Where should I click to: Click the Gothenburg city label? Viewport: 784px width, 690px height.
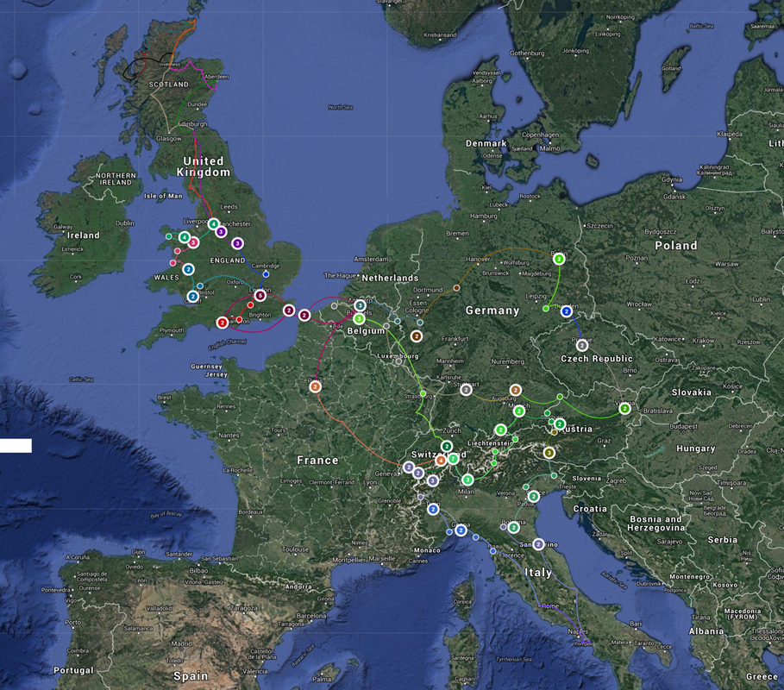point(527,53)
